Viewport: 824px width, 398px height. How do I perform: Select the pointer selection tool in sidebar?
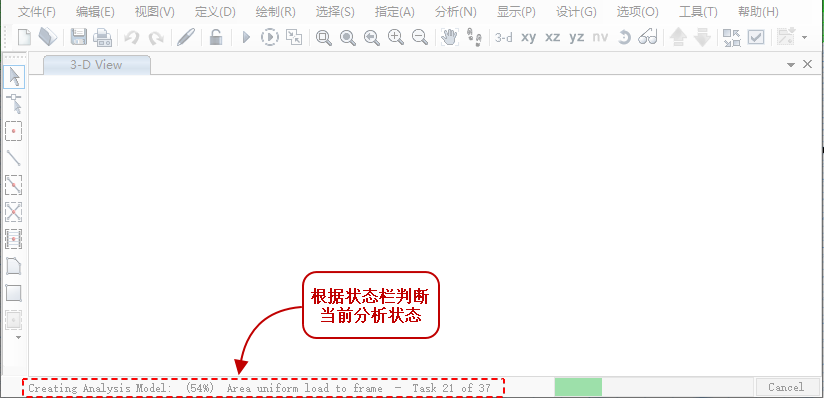click(x=14, y=77)
